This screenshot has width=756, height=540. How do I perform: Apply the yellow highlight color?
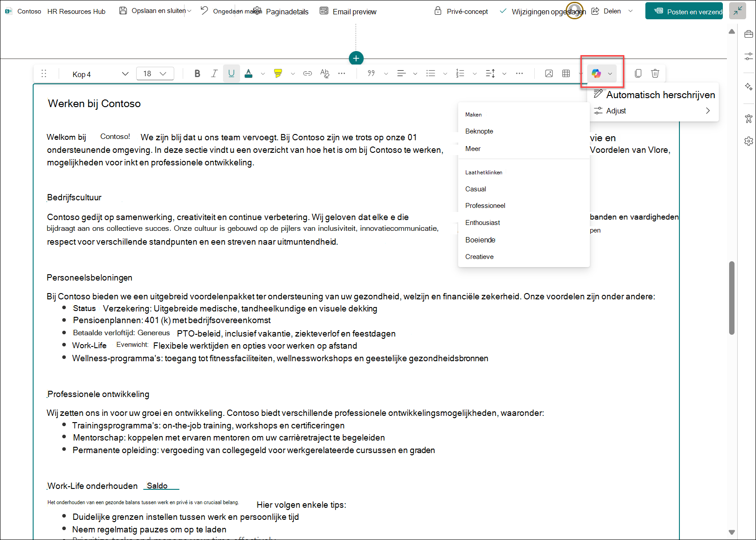coord(278,73)
